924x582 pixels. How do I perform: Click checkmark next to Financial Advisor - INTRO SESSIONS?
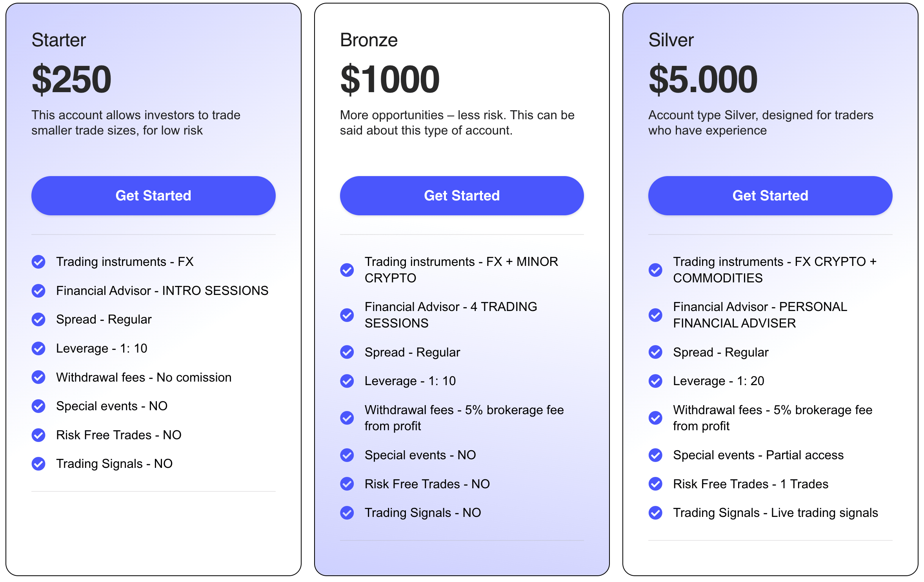[x=38, y=291]
